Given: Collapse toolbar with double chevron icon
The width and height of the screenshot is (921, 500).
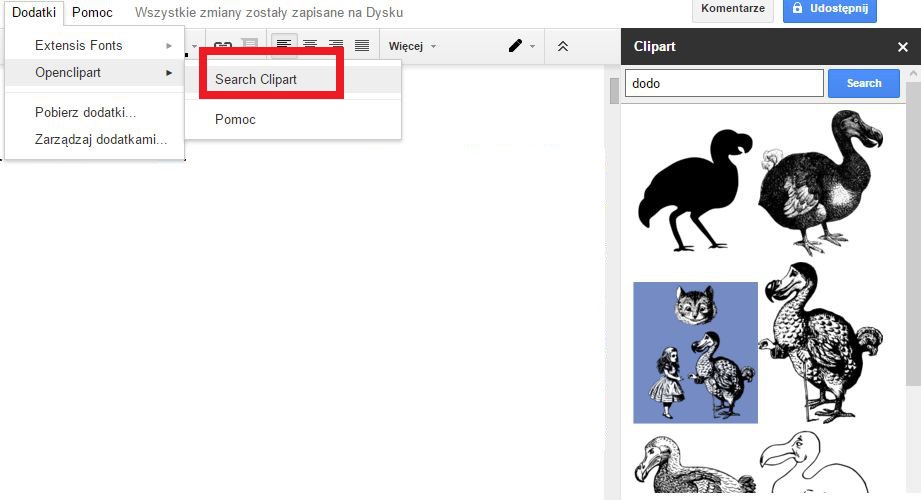Looking at the screenshot, I should [563, 46].
